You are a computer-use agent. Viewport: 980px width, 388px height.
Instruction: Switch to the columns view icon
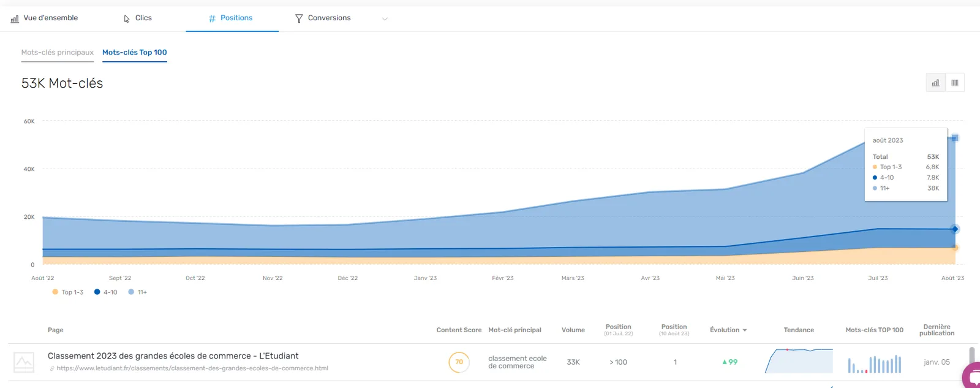(955, 83)
